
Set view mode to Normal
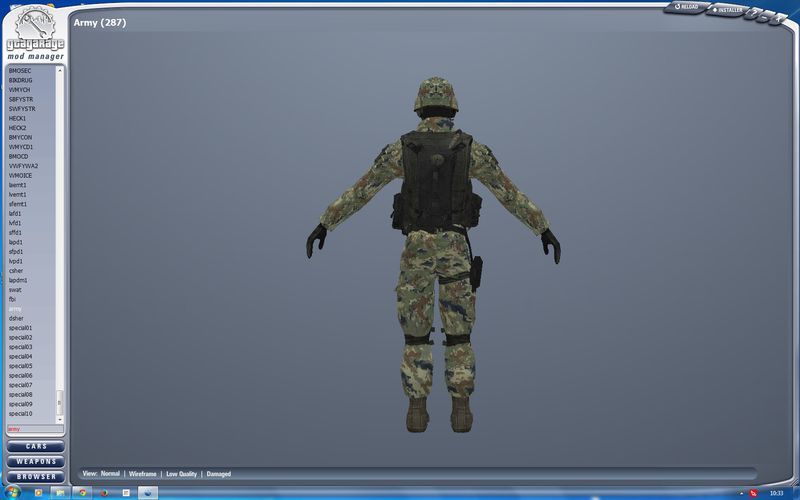tap(110, 473)
